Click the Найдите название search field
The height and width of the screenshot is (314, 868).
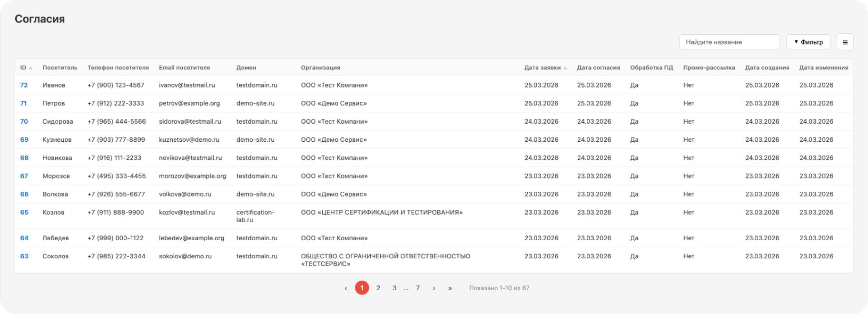tap(729, 42)
